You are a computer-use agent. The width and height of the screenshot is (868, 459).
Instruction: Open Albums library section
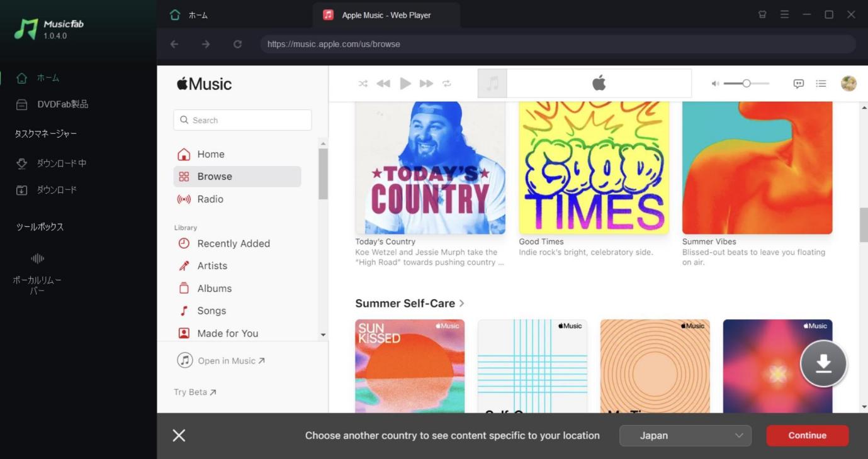tap(237, 289)
